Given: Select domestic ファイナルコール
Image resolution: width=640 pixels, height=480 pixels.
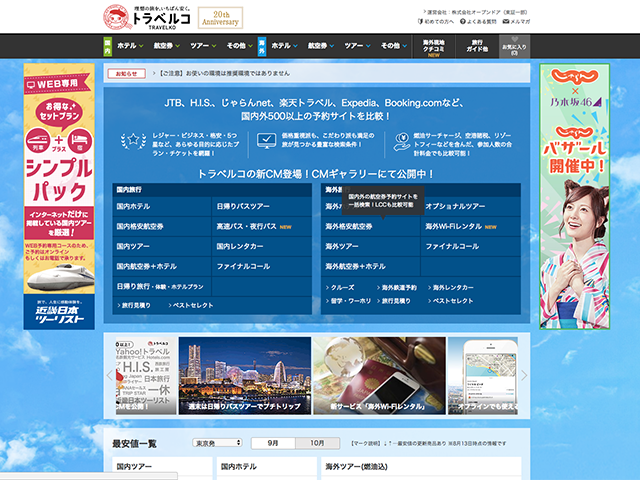Looking at the screenshot, I should [x=262, y=267].
